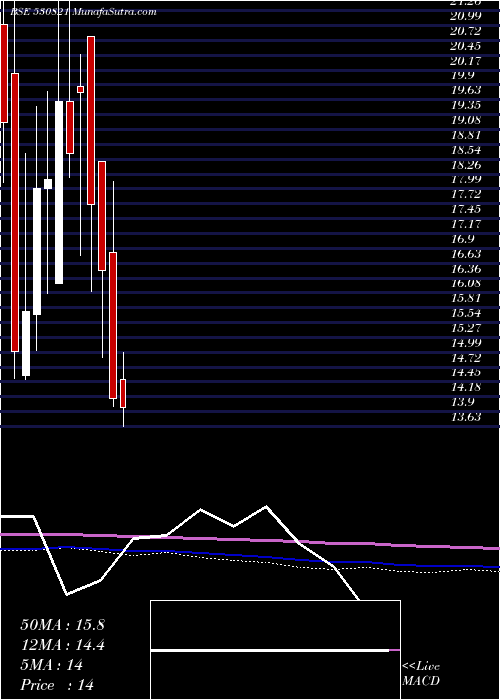Select the 17.99 price level label
This screenshot has height=700, width=500.
pos(466,179)
